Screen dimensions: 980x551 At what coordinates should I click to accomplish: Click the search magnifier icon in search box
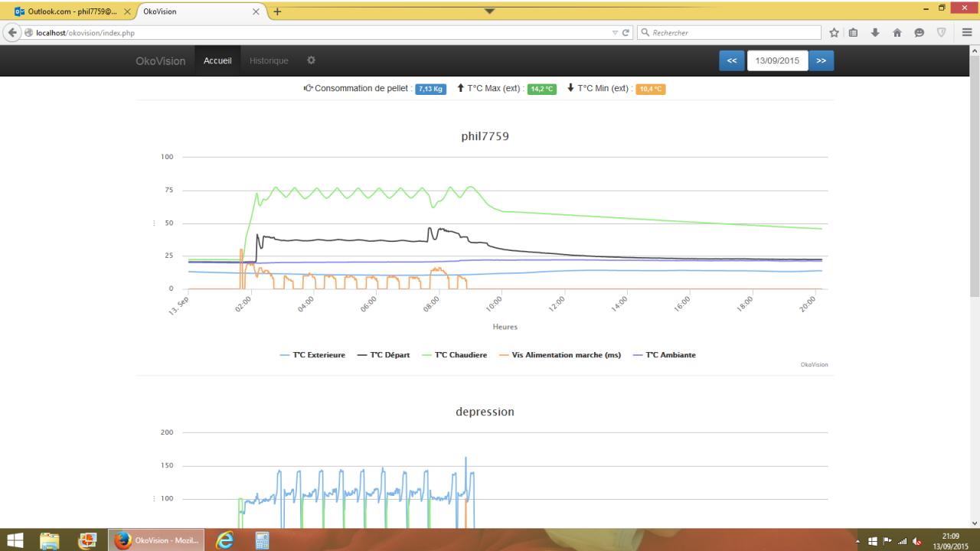[x=646, y=33]
